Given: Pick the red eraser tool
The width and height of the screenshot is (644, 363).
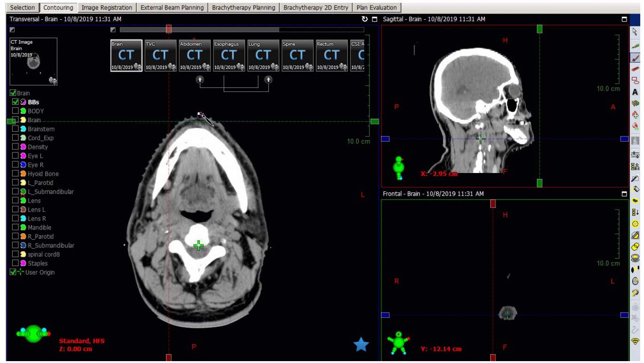Looking at the screenshot, I should [636, 69].
